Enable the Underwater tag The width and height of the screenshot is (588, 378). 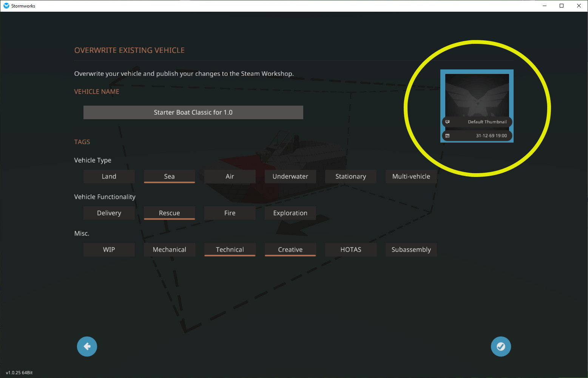[290, 177]
